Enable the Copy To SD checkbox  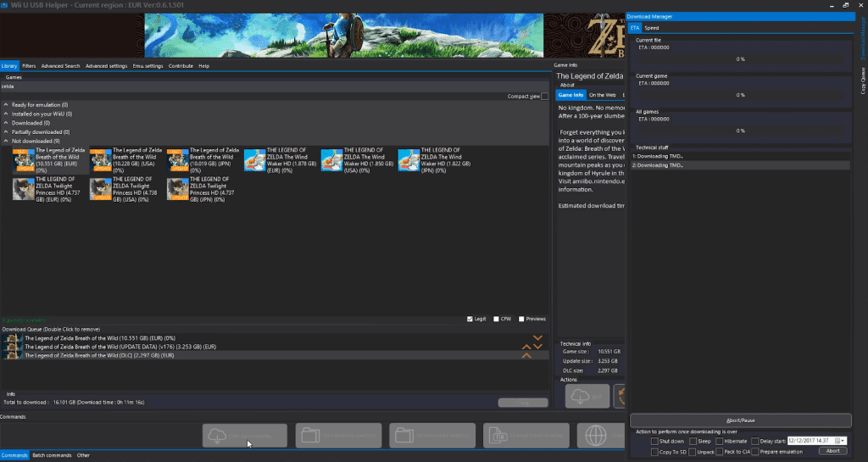(654, 452)
